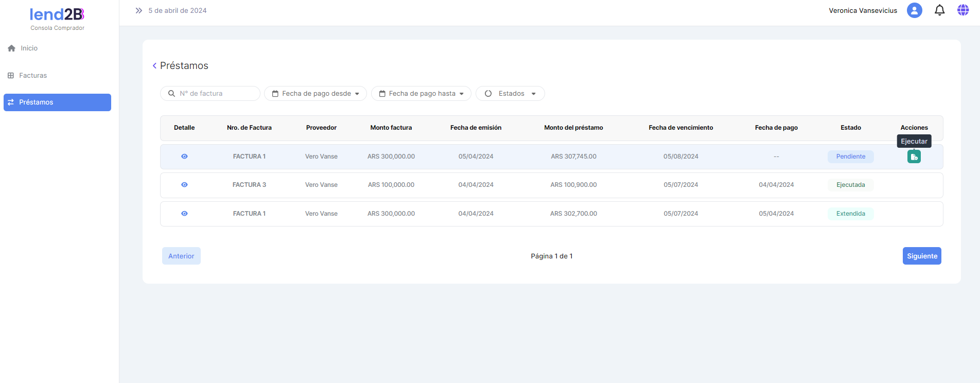The image size is (980, 383).
Task: Click the back arrow beside Préstamos title
Action: (x=154, y=66)
